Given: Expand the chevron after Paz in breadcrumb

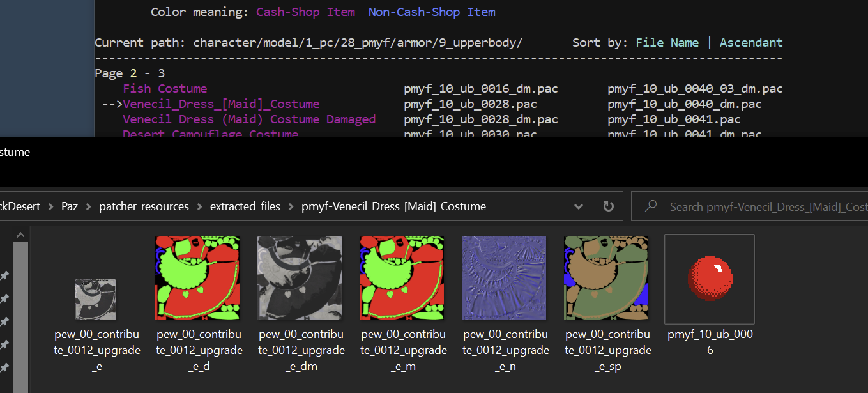Looking at the screenshot, I should click(x=88, y=206).
